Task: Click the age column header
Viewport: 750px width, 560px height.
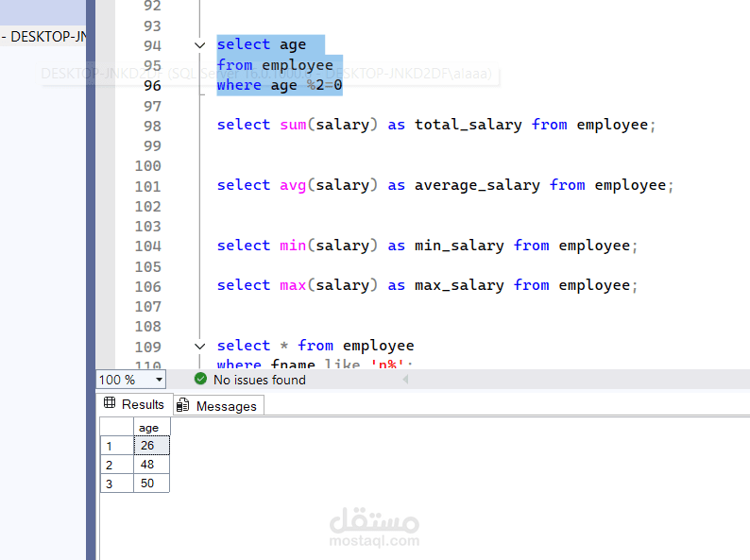Action: tap(150, 428)
